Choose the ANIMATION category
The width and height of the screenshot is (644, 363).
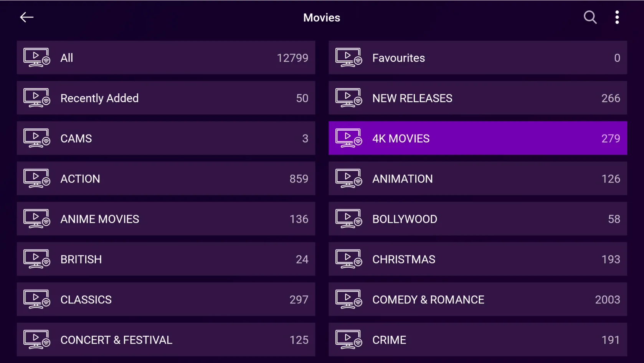tap(478, 179)
